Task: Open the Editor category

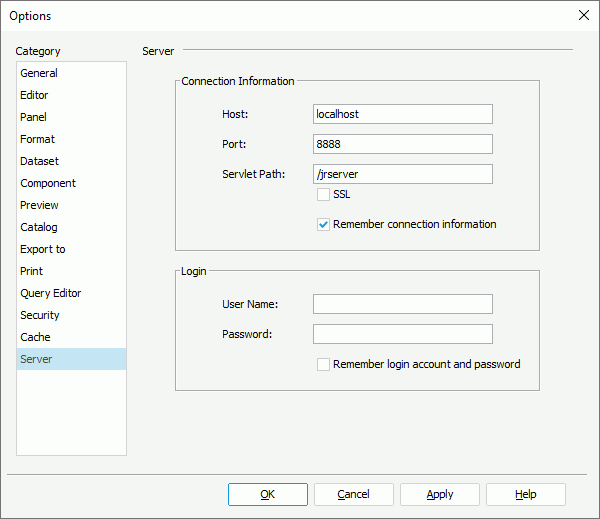Action: click(71, 95)
